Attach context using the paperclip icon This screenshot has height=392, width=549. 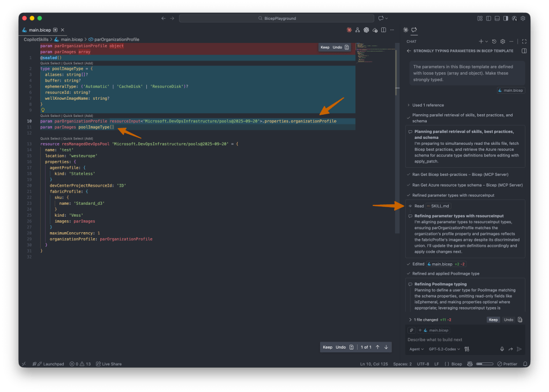tap(411, 330)
